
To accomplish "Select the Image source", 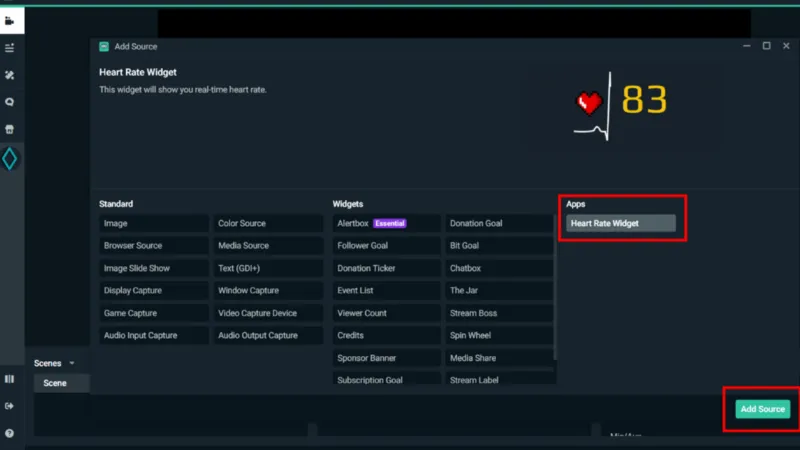I will 154,223.
